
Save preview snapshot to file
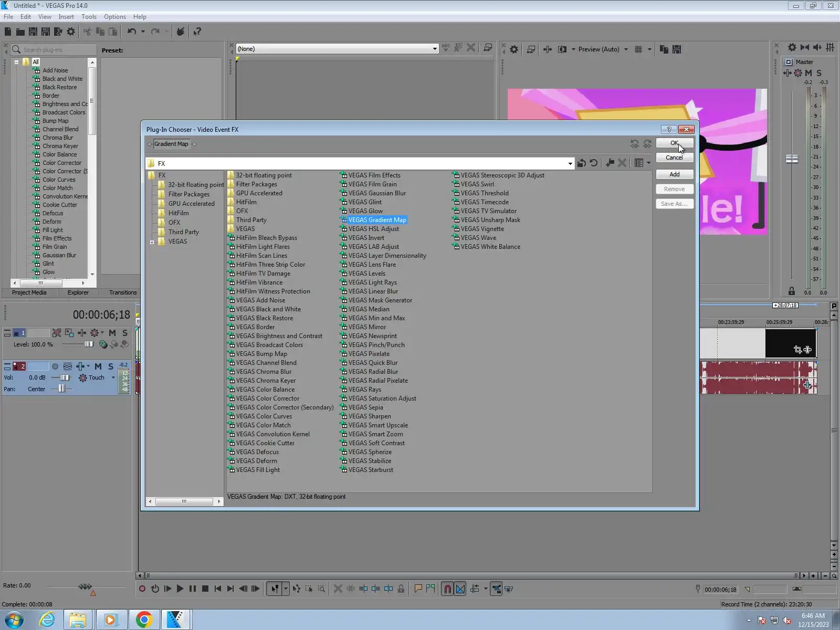(677, 49)
